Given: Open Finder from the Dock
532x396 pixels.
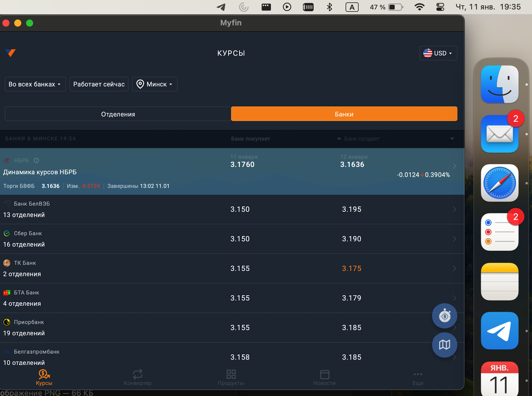Looking at the screenshot, I should [500, 84].
